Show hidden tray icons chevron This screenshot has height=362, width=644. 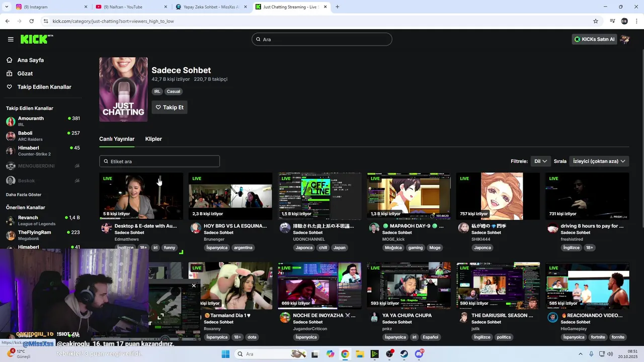(580, 354)
